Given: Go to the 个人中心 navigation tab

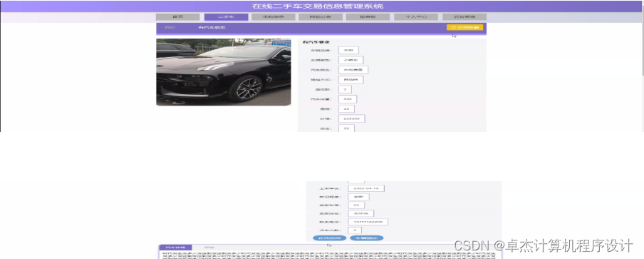Looking at the screenshot, I should 415,17.
